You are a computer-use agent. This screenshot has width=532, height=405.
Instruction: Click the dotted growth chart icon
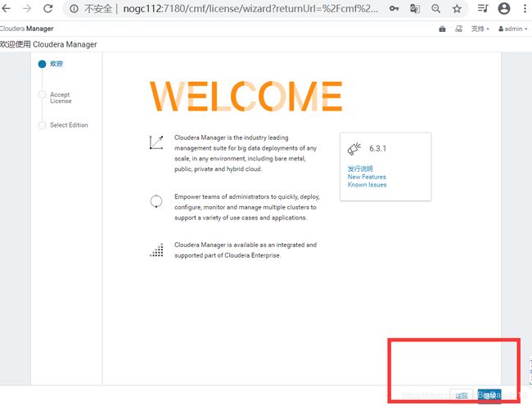[x=157, y=250]
